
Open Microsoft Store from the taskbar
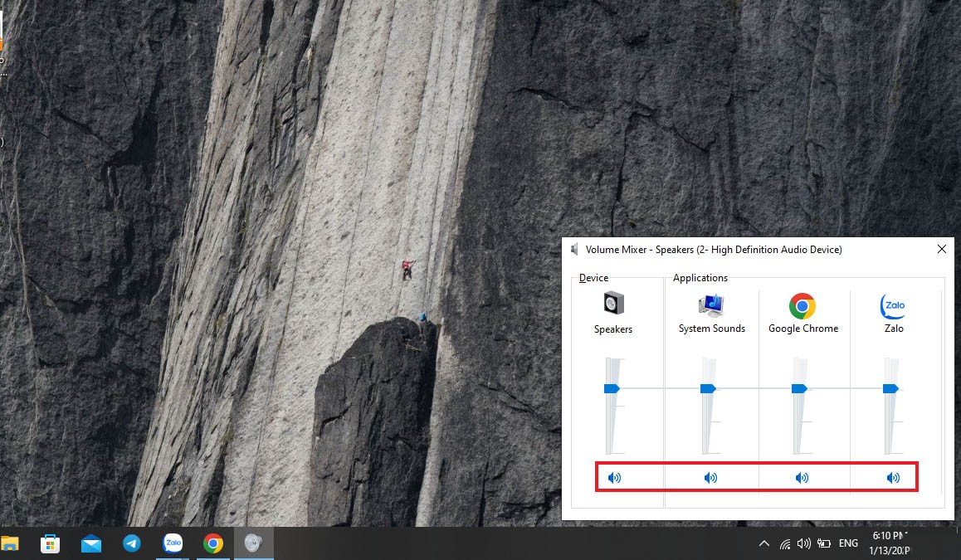(x=51, y=543)
